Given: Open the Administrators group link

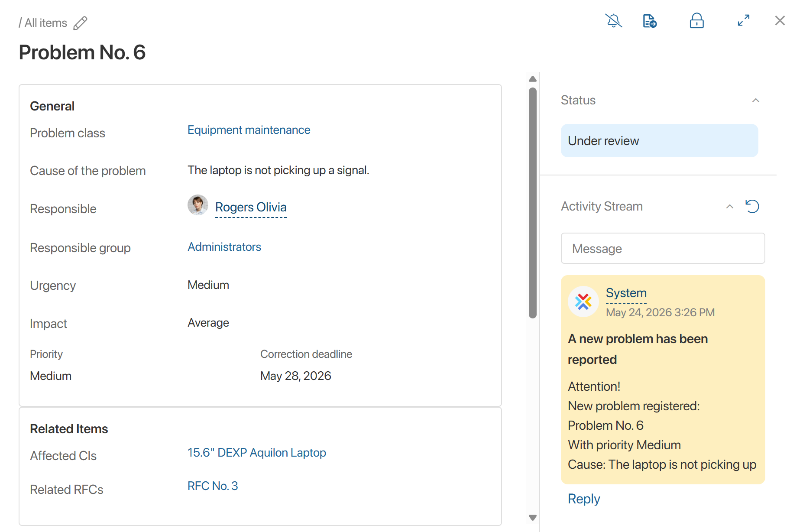Looking at the screenshot, I should (x=224, y=247).
